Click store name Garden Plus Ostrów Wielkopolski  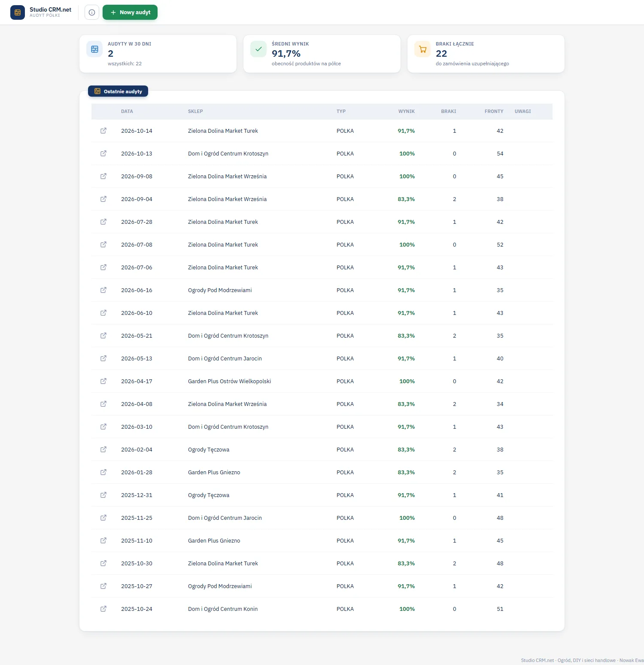229,381
